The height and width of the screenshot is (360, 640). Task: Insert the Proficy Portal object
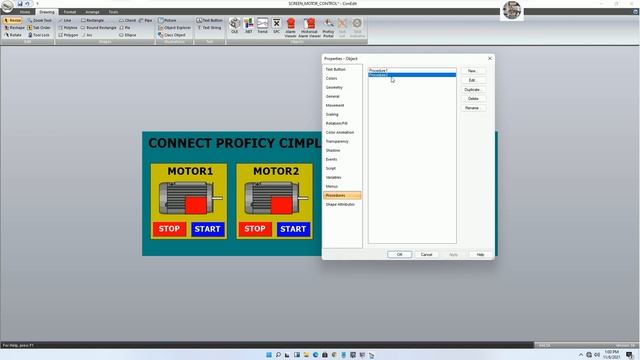point(328,28)
